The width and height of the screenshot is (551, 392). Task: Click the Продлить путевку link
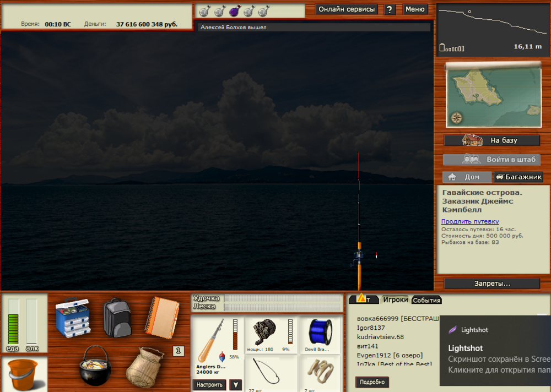tap(470, 221)
